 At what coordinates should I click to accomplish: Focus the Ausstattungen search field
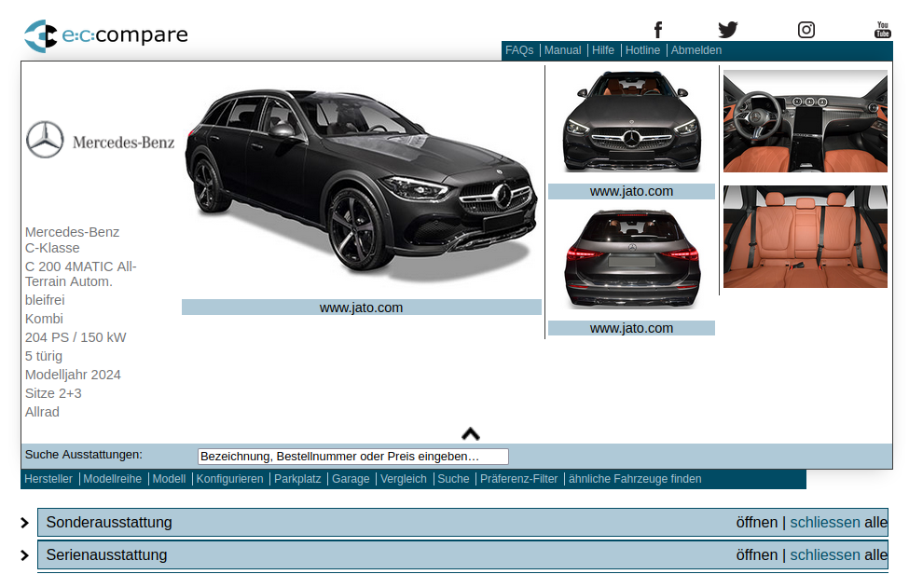tap(353, 457)
